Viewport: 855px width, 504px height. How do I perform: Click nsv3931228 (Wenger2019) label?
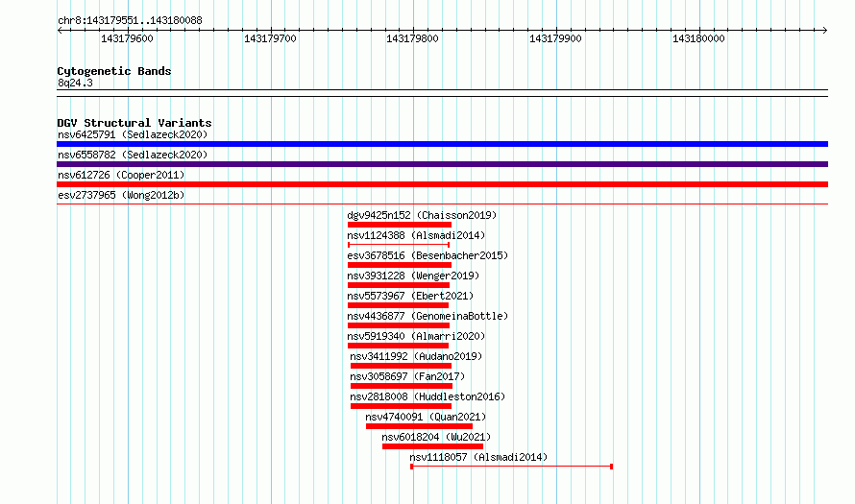coord(413,276)
